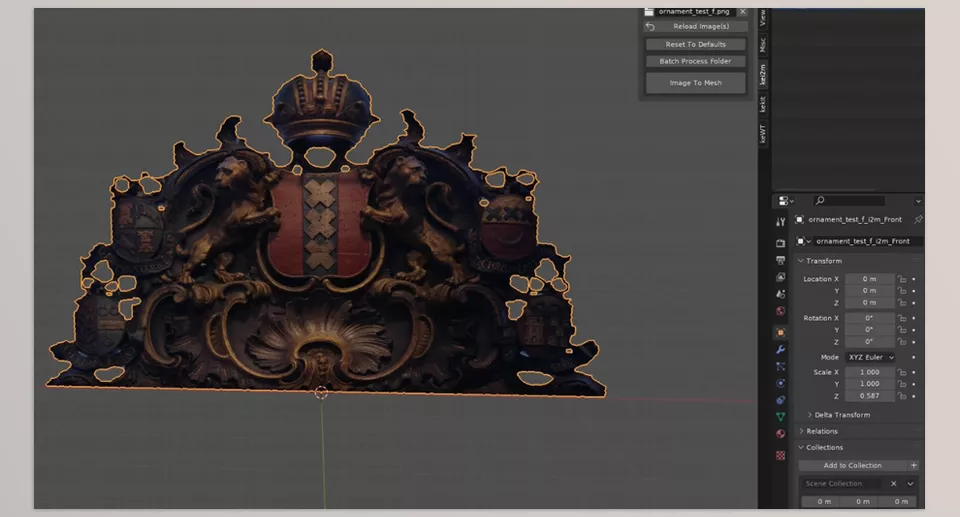Click the ornament_test_f.png file path field

tap(695, 12)
